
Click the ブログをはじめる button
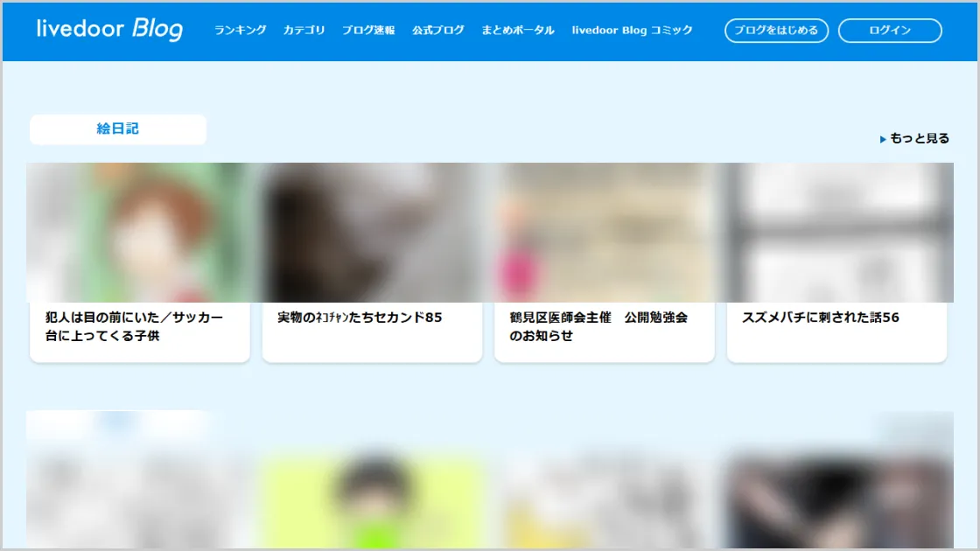[x=776, y=30]
